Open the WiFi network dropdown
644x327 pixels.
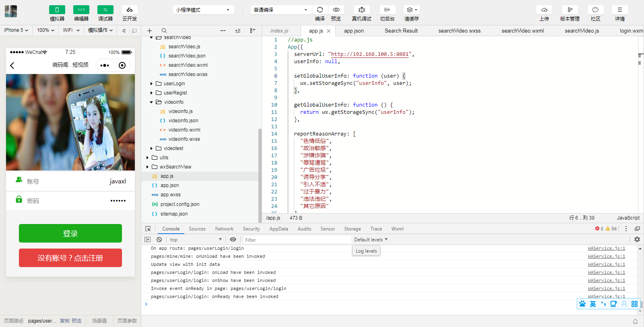(71, 30)
